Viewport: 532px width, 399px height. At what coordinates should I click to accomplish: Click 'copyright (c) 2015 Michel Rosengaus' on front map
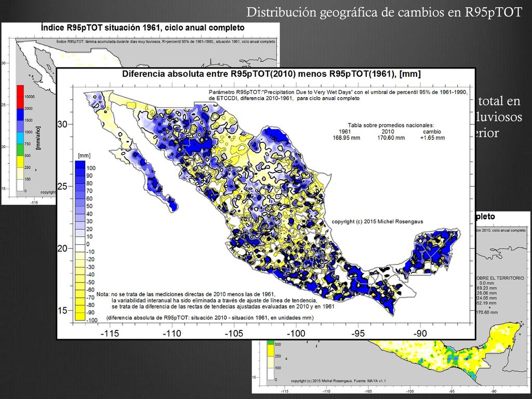(x=377, y=221)
